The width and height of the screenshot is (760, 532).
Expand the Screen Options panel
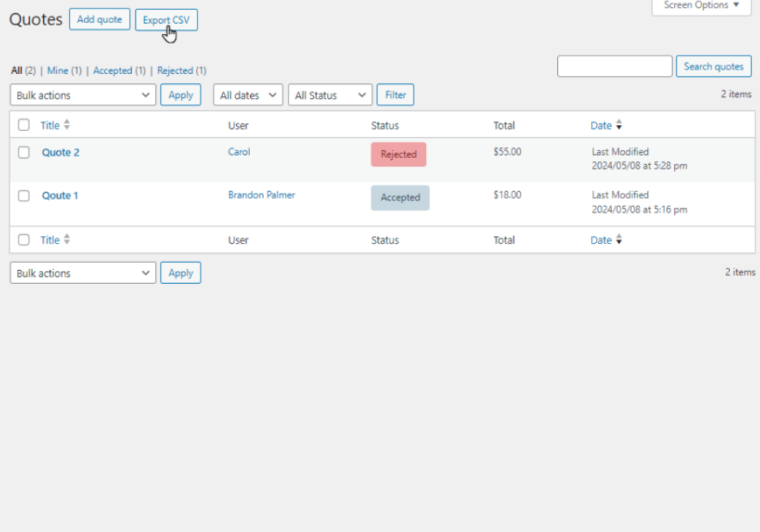701,6
